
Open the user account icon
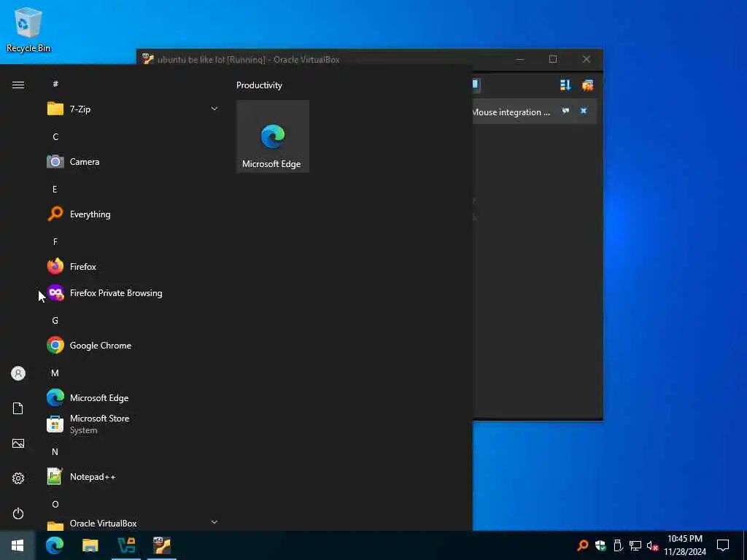18,373
